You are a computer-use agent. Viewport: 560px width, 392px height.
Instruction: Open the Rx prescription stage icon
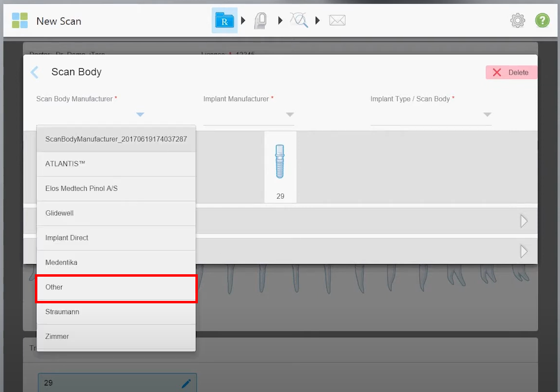coord(224,20)
